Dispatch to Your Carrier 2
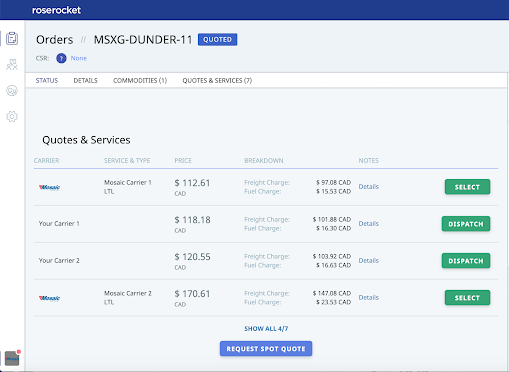 tap(466, 261)
